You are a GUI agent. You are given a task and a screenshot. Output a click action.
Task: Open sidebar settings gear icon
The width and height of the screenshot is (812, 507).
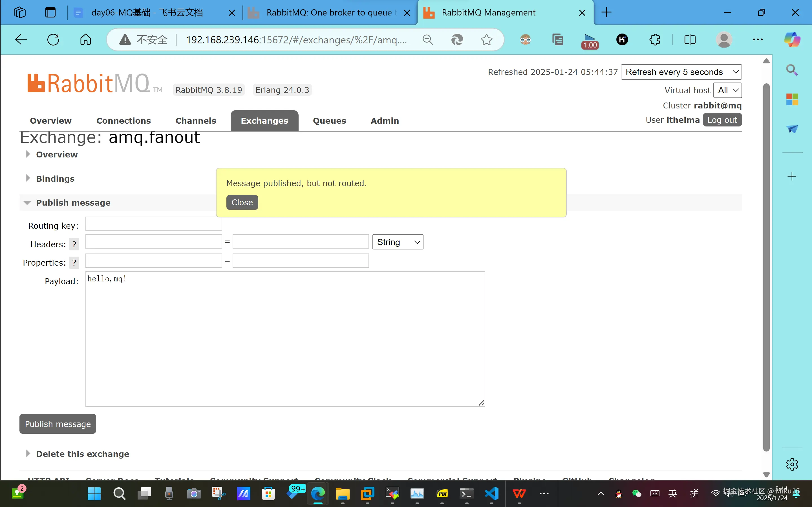click(792, 464)
